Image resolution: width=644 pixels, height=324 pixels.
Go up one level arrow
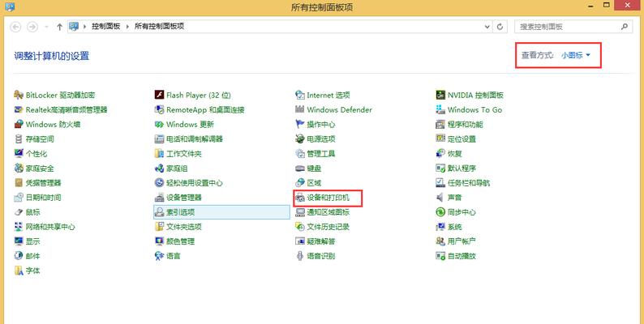tap(59, 27)
